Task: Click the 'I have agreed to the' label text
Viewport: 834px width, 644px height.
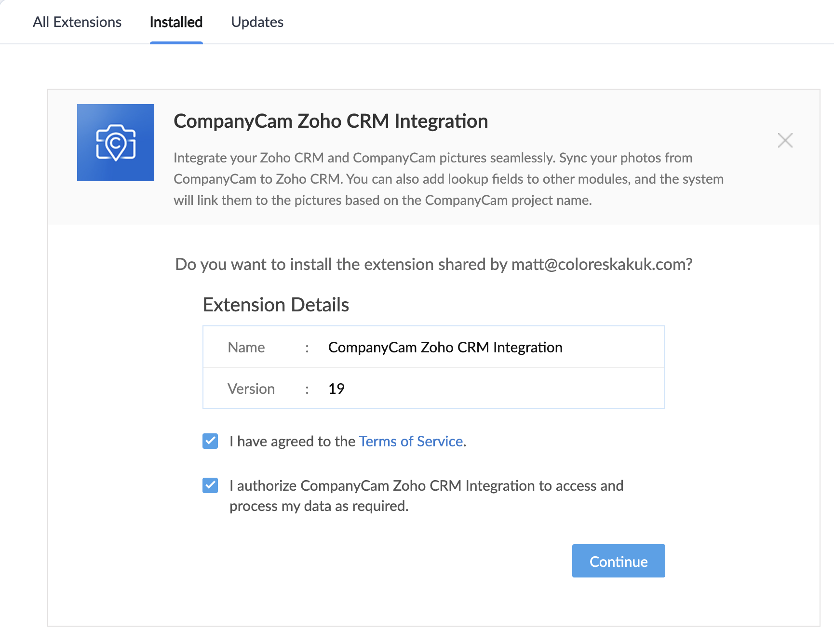Action: [292, 442]
